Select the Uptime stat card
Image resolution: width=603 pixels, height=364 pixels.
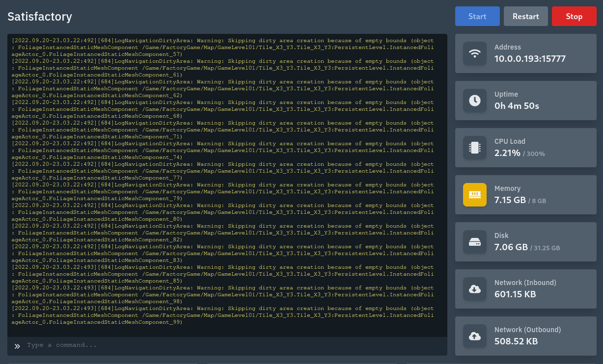(525, 101)
